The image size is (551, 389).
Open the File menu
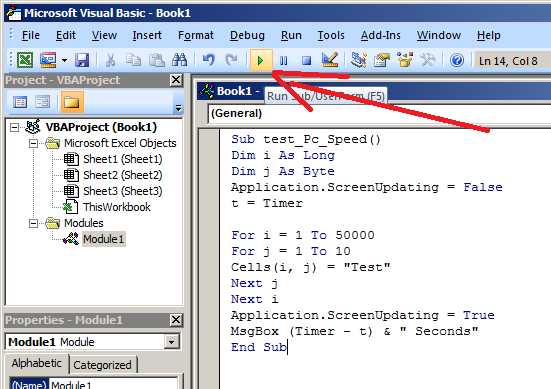pos(31,35)
